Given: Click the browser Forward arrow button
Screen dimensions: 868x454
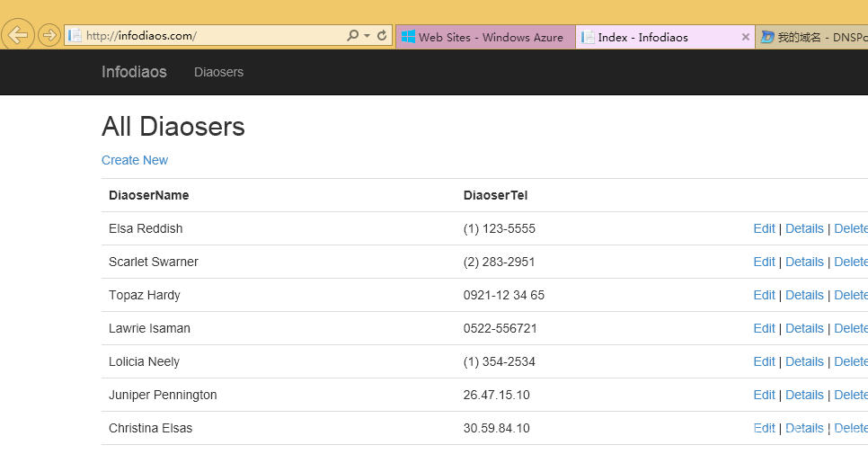Looking at the screenshot, I should [x=49, y=36].
